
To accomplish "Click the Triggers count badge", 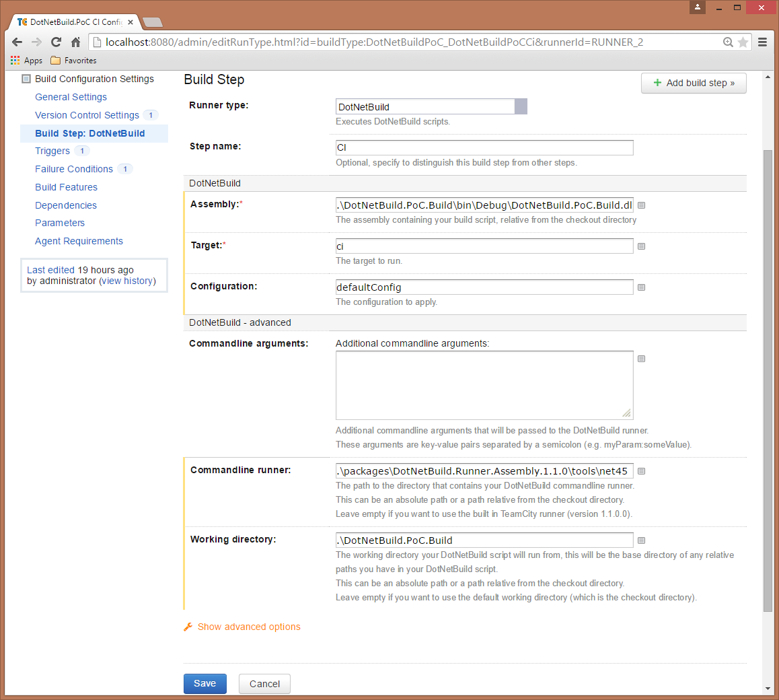I will pyautogui.click(x=82, y=151).
